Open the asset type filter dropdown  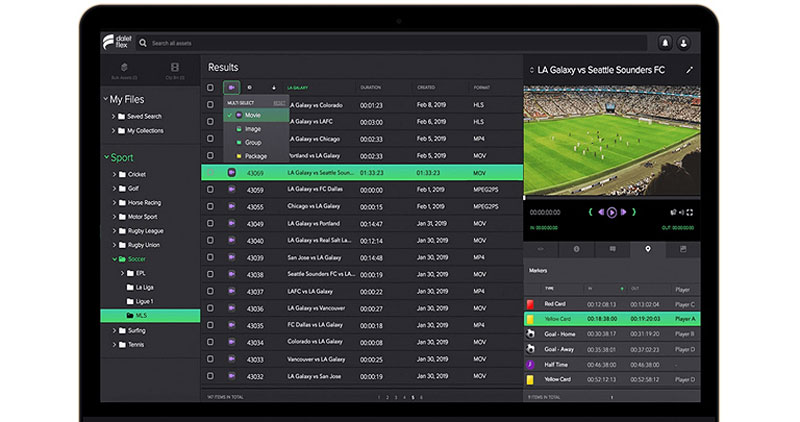[232, 88]
